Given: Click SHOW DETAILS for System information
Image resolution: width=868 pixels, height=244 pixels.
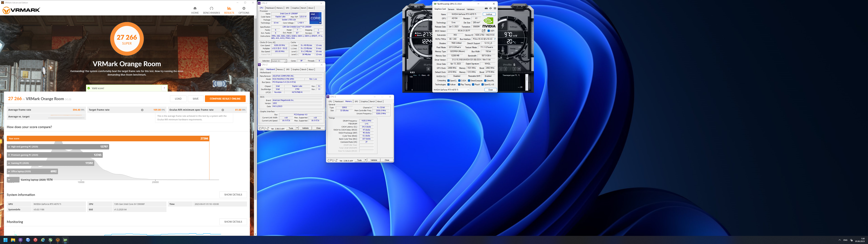Looking at the screenshot, I should click(233, 195).
